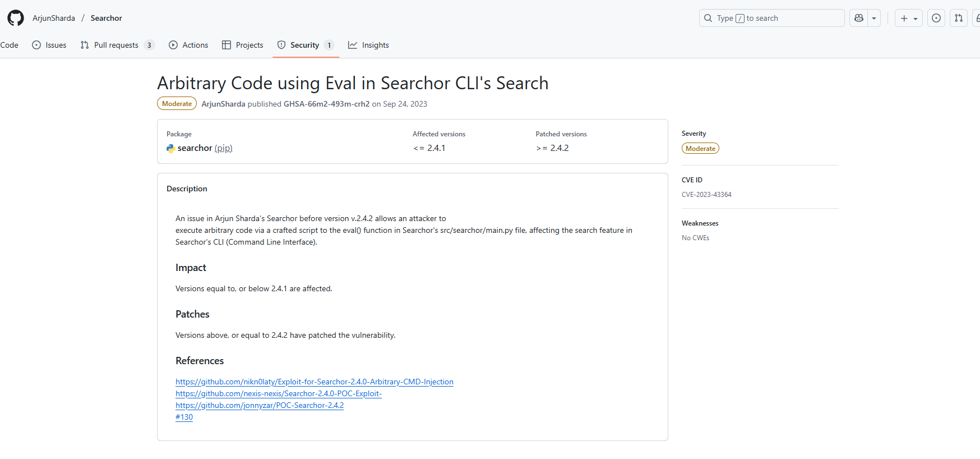Click the GHSA-66m2-493m-crh2 identifier
The height and width of the screenshot is (459, 980).
click(x=326, y=104)
